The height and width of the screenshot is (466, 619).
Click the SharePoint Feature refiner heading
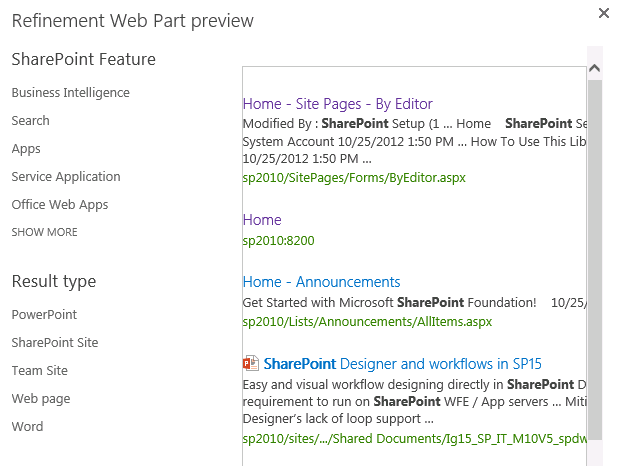click(x=84, y=59)
